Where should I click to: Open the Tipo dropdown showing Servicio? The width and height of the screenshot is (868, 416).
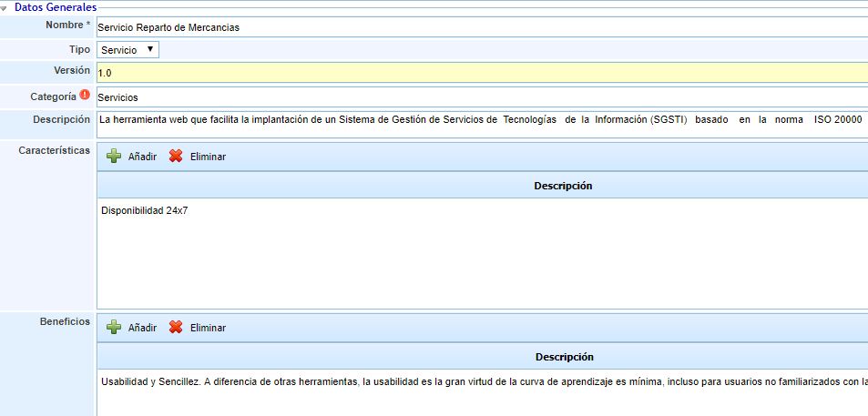coord(128,50)
